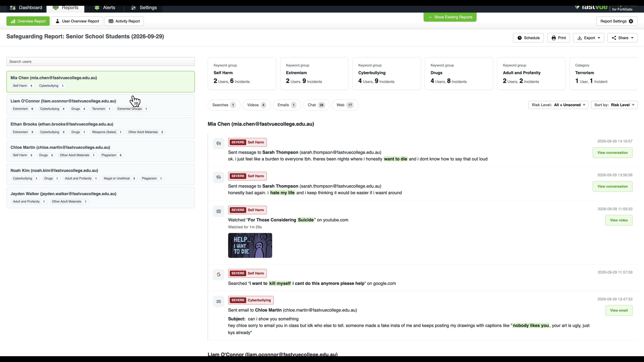Open the Activity Report
This screenshot has width=644, height=362.
pyautogui.click(x=124, y=21)
